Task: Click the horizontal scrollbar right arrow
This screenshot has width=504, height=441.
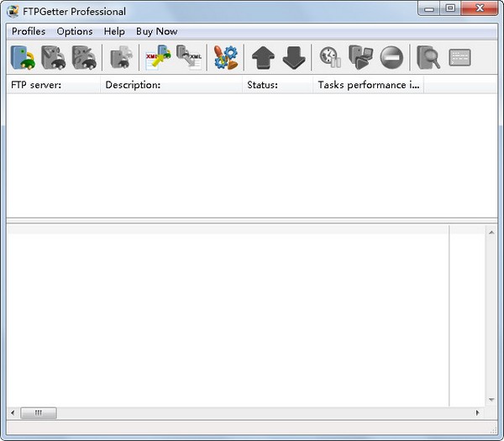Action: 478,413
